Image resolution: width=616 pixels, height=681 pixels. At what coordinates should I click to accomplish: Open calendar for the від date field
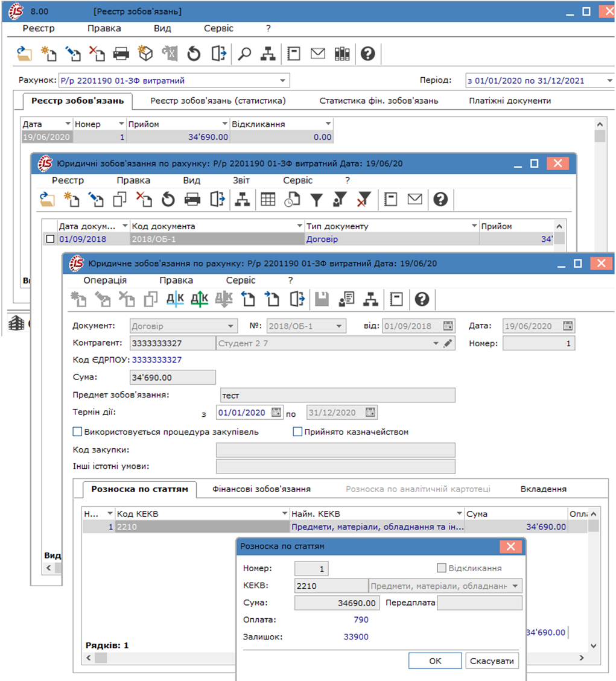(x=448, y=326)
